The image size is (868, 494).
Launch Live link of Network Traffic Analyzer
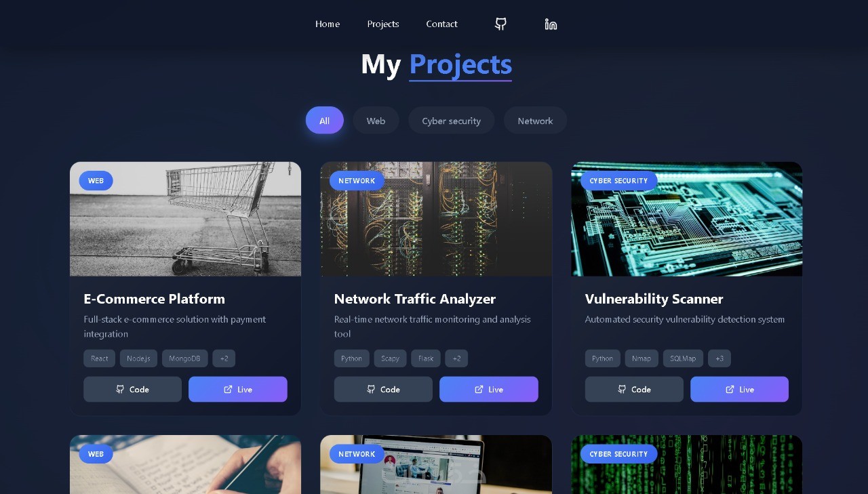(x=489, y=389)
